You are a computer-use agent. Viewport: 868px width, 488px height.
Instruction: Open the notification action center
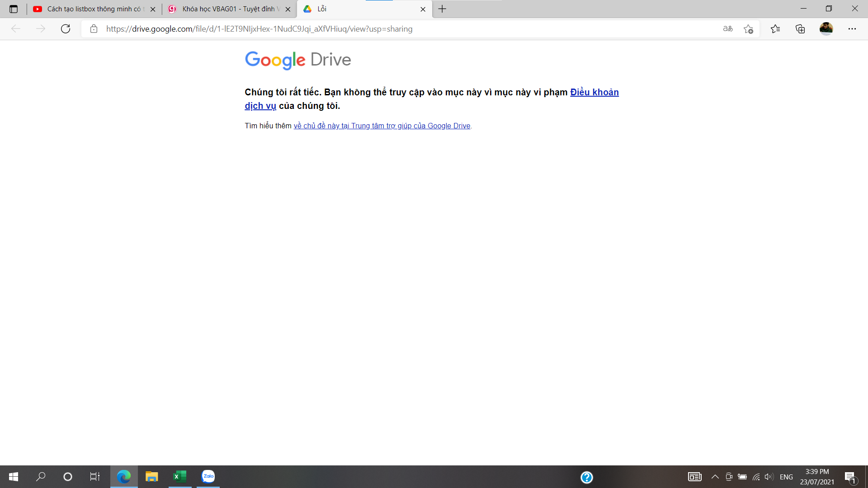point(850,477)
